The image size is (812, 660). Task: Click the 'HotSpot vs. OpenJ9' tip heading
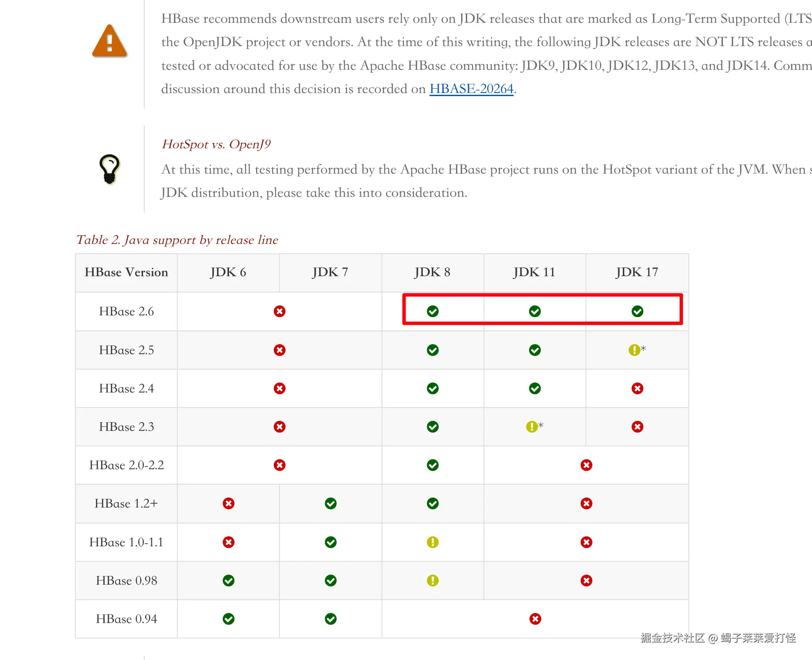pos(216,144)
